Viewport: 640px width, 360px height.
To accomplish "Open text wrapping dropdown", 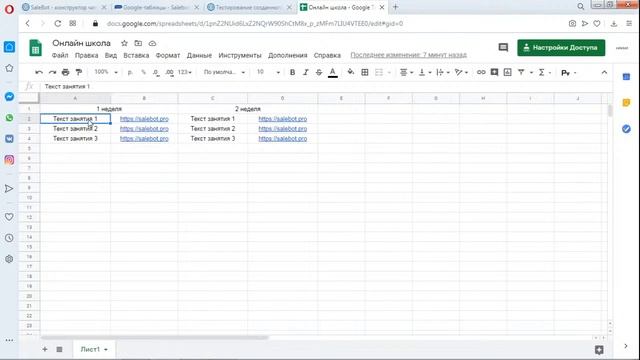I will click(442, 72).
